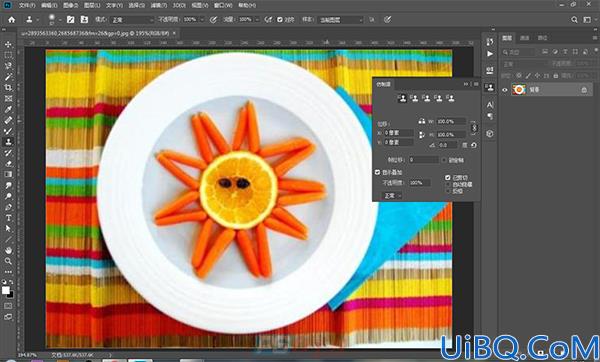The height and width of the screenshot is (362, 600).
Task: Open the Clone Source panel from options bar
Action: (84, 20)
